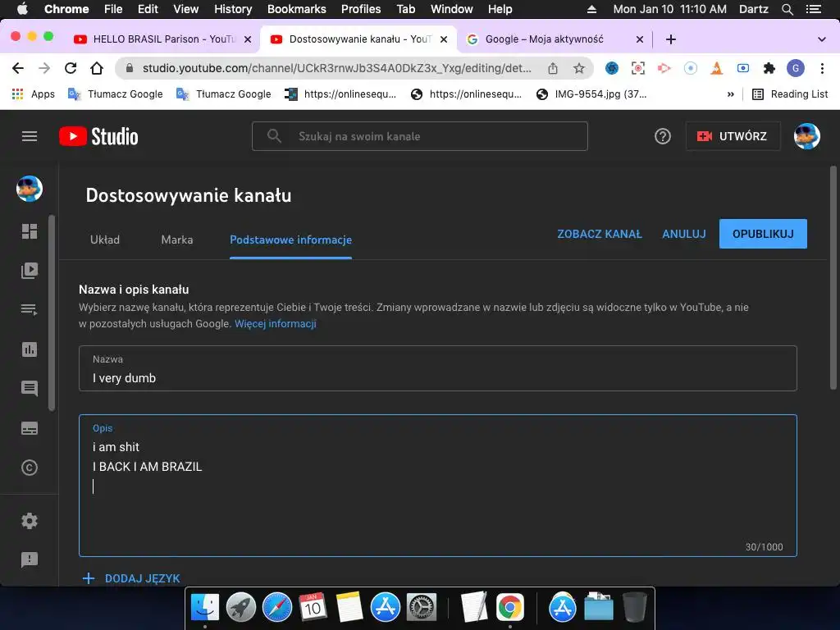Click the magnifier icon in the search box

(x=274, y=136)
